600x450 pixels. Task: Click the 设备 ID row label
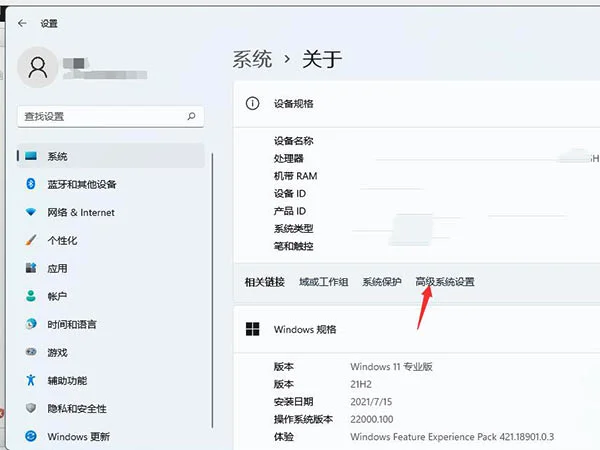(x=290, y=194)
